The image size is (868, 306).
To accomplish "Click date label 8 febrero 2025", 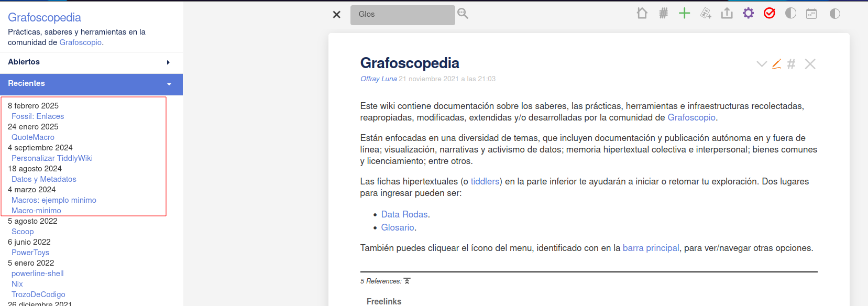I will [x=33, y=106].
